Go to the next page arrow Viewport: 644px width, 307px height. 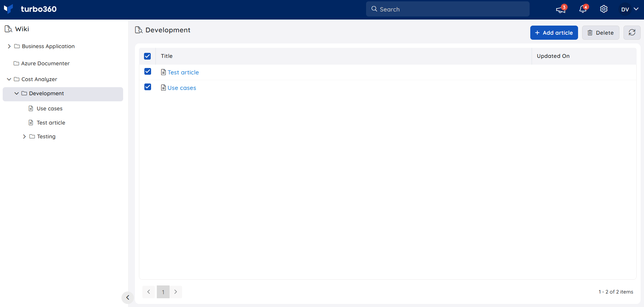click(x=176, y=292)
